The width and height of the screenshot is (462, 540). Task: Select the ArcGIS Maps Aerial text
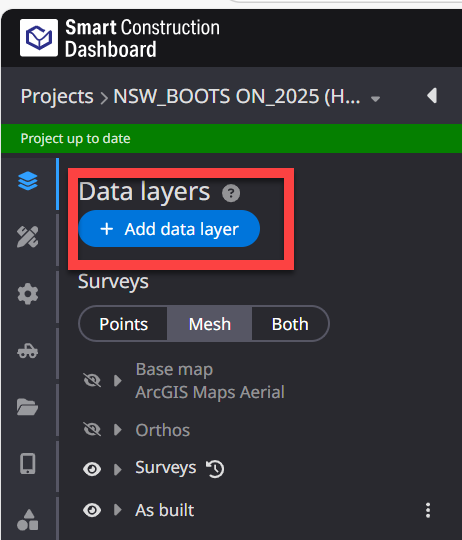point(210,392)
